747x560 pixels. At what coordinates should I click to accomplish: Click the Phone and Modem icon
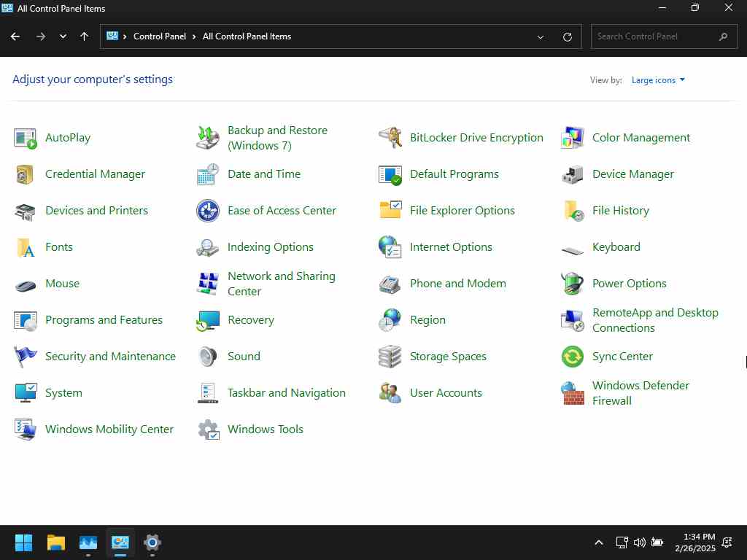pos(390,284)
